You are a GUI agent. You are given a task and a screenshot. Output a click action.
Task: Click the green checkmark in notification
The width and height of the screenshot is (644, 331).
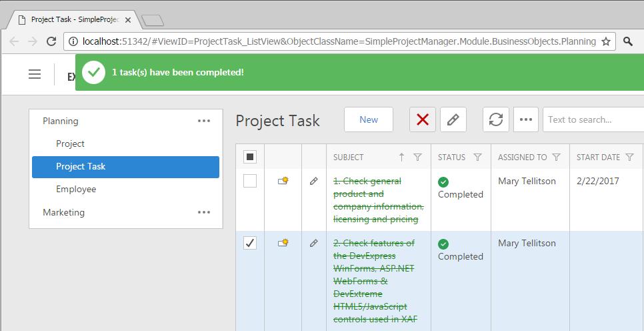click(93, 72)
